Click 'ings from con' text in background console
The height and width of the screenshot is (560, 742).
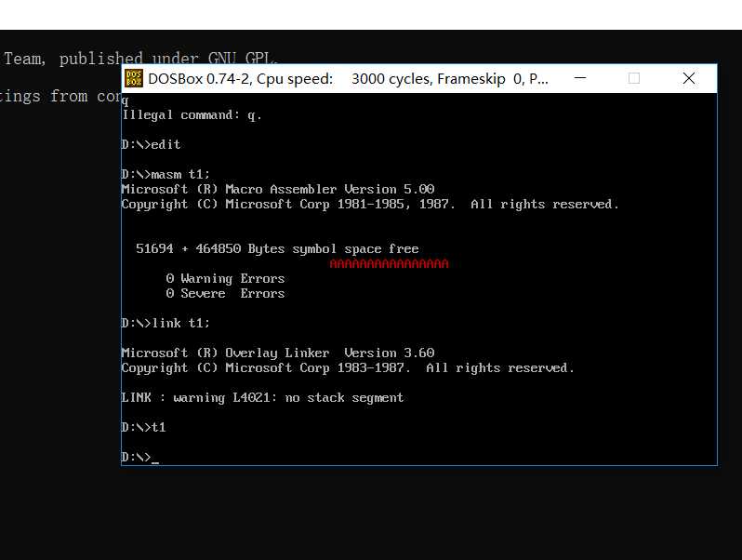pos(60,96)
